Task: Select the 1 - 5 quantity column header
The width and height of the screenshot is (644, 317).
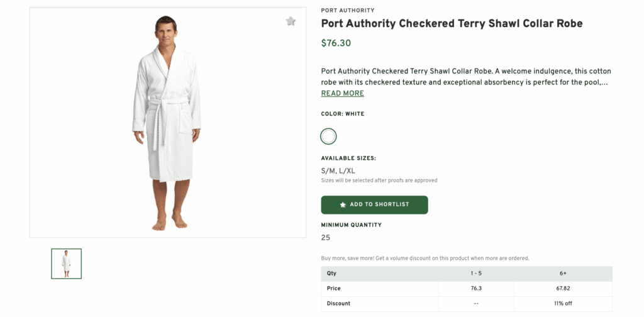Action: (475, 274)
